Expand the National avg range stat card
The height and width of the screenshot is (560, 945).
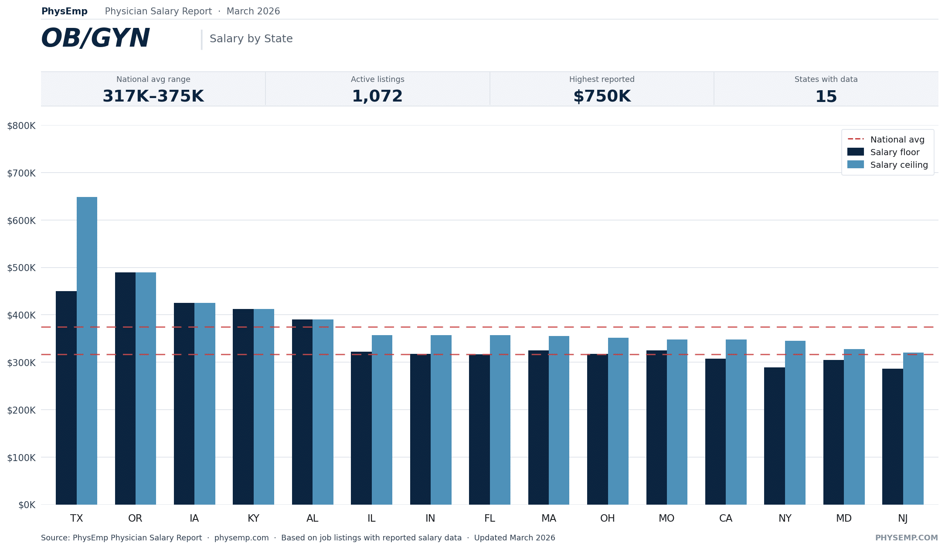tap(153, 89)
